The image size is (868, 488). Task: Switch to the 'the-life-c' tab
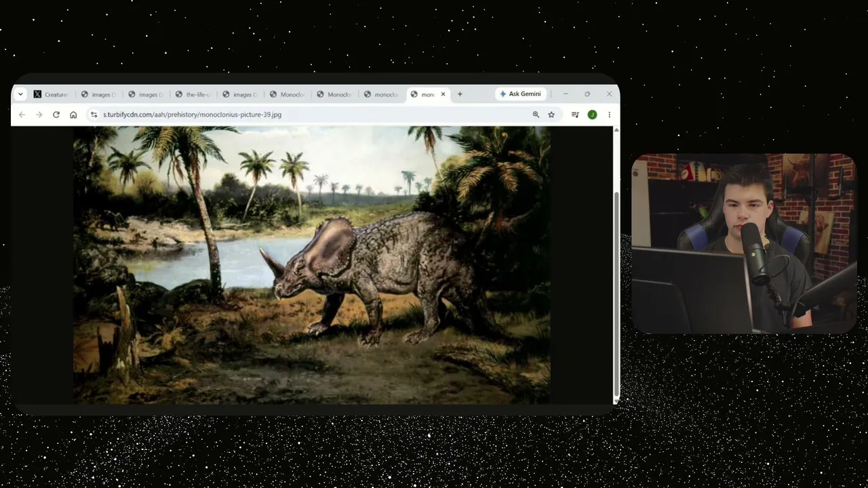point(192,94)
